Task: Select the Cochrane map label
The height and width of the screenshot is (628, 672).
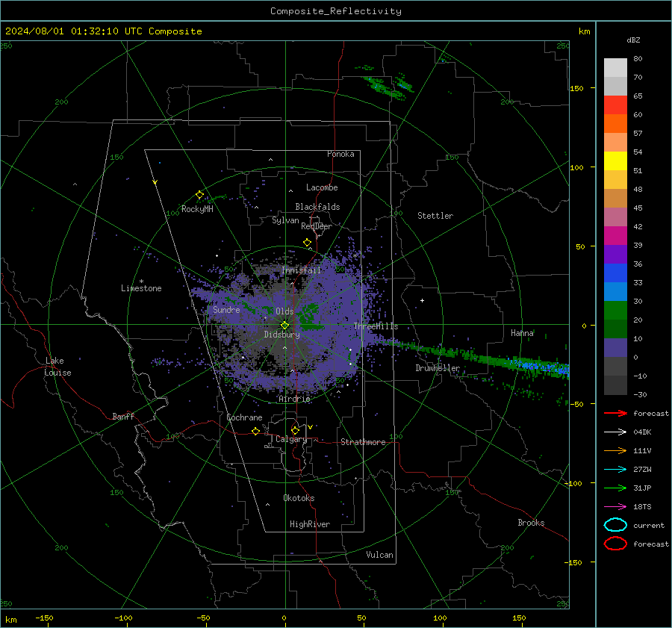Action: (244, 417)
